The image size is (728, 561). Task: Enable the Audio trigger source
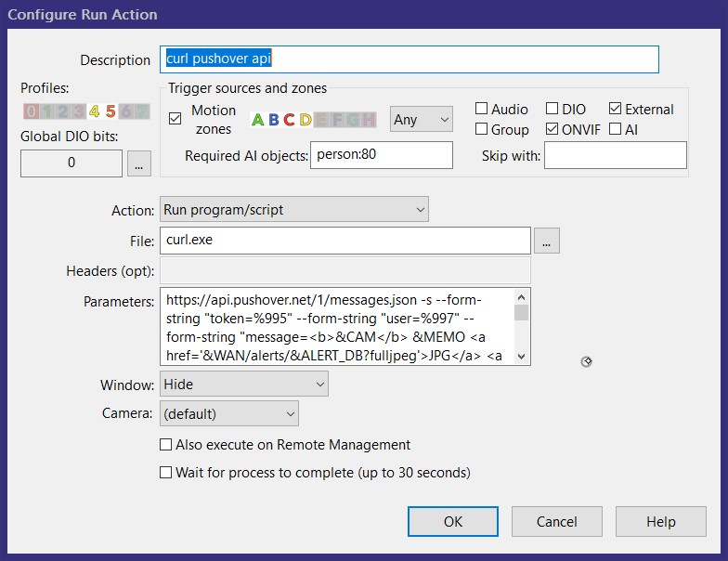[482, 110]
